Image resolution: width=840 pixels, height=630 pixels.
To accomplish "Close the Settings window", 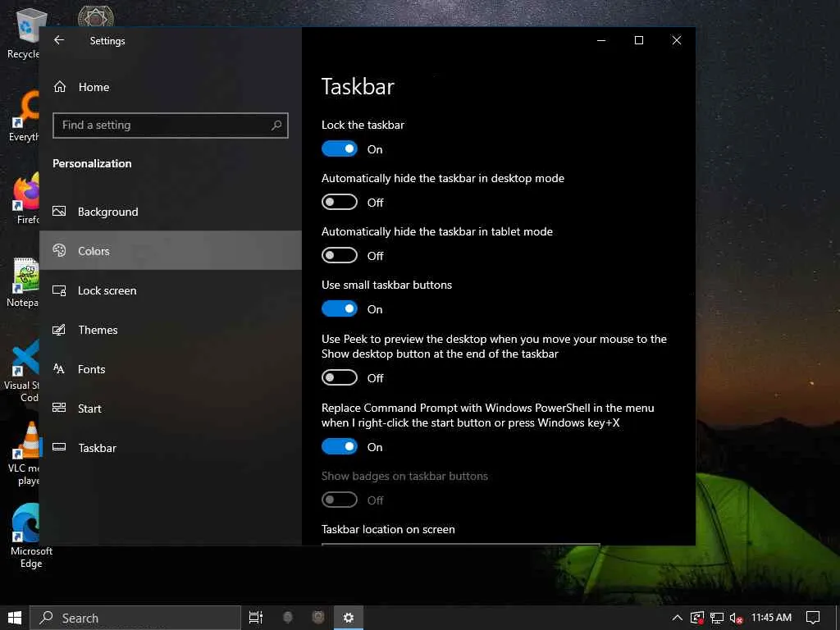I will [x=677, y=40].
